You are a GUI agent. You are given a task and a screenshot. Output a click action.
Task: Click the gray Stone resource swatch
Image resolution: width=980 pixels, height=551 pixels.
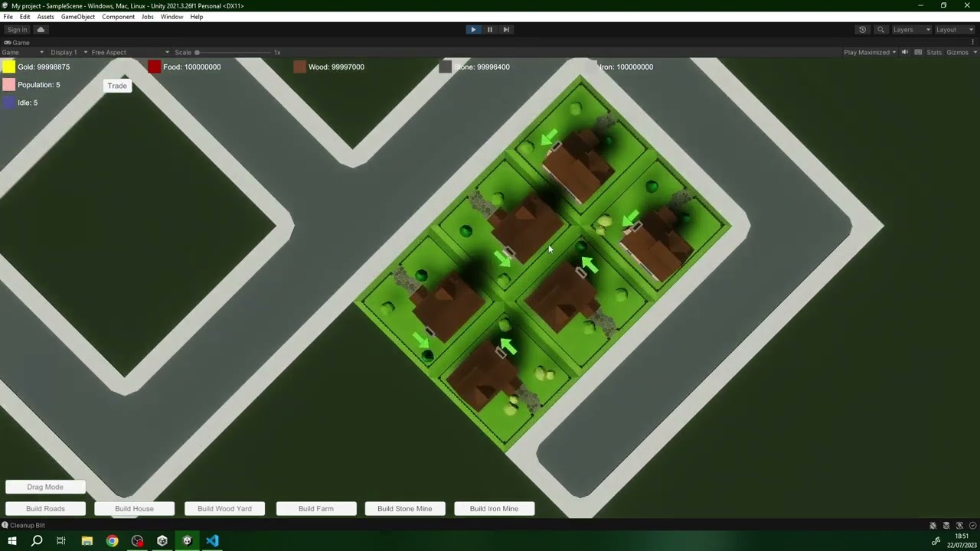[445, 67]
